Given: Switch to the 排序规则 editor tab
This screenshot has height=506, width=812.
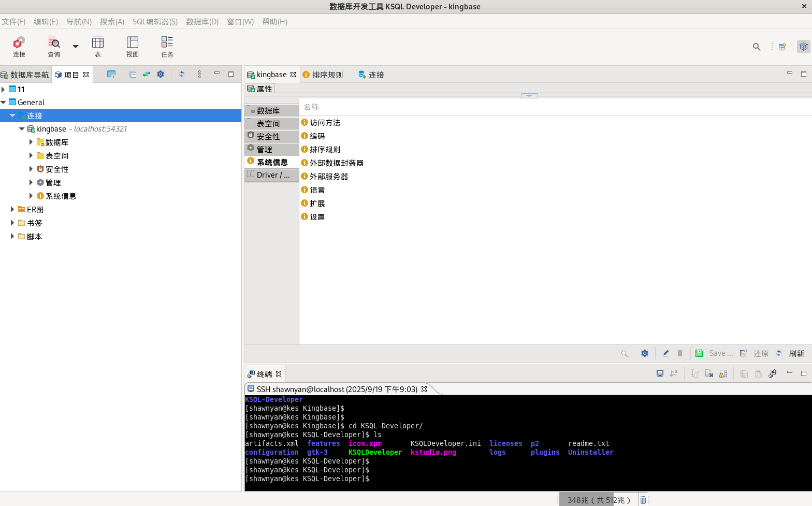Looking at the screenshot, I should pos(323,75).
